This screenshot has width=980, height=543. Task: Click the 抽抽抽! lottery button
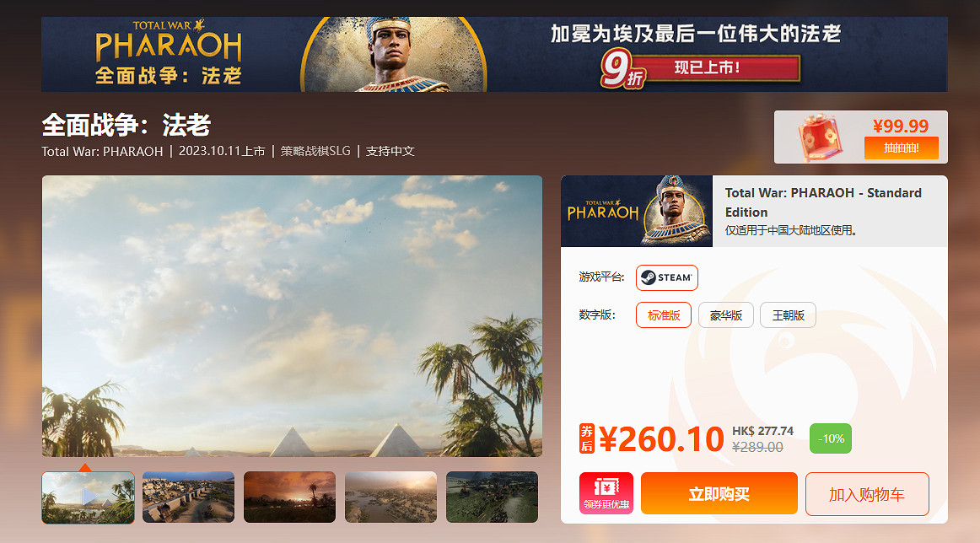pyautogui.click(x=901, y=148)
